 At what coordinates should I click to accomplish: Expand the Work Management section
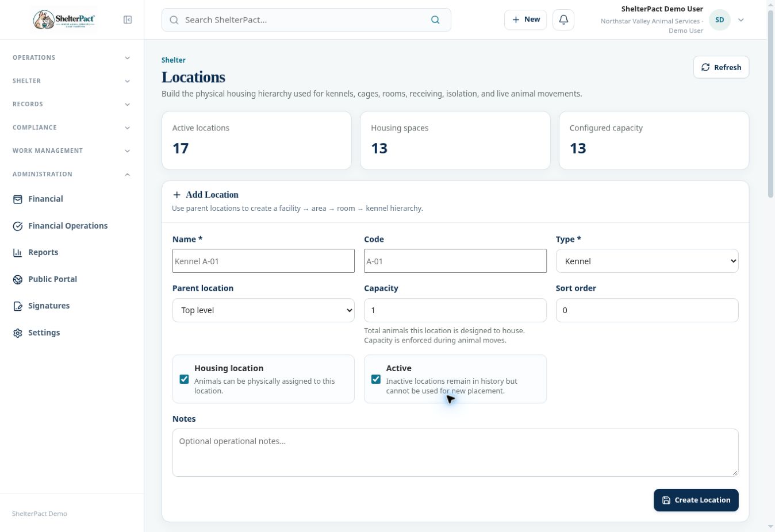(x=72, y=151)
